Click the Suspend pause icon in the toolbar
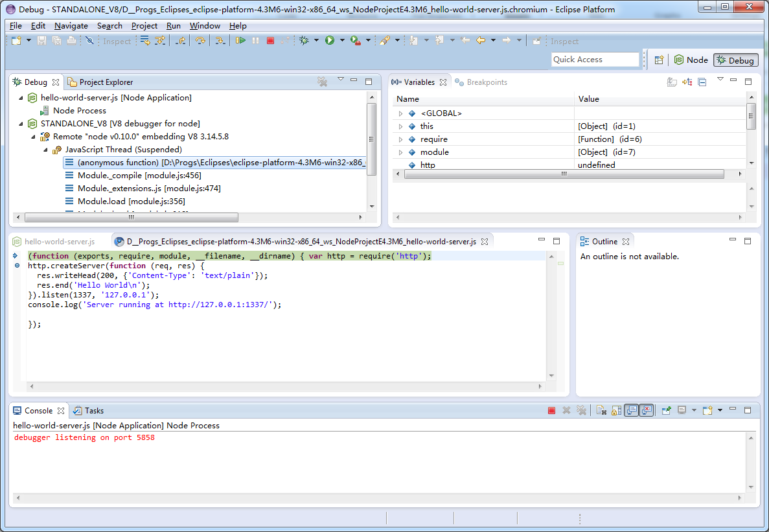This screenshot has height=532, width=769. click(256, 40)
